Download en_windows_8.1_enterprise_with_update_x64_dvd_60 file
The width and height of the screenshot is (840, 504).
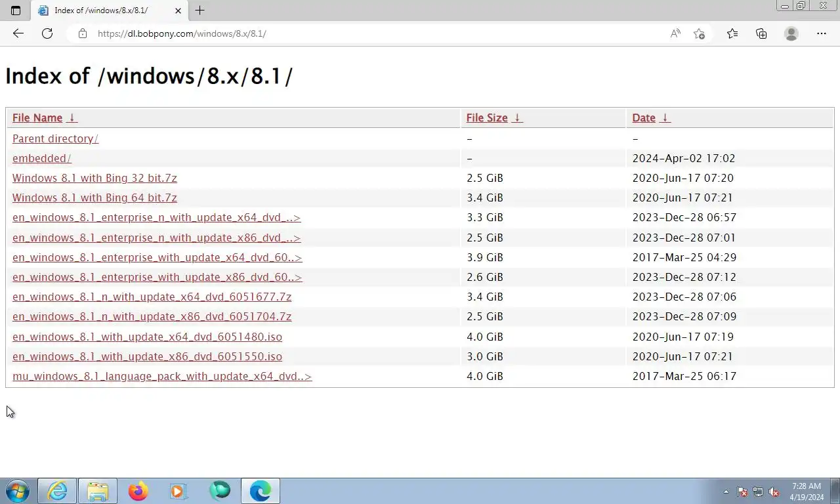click(x=157, y=257)
